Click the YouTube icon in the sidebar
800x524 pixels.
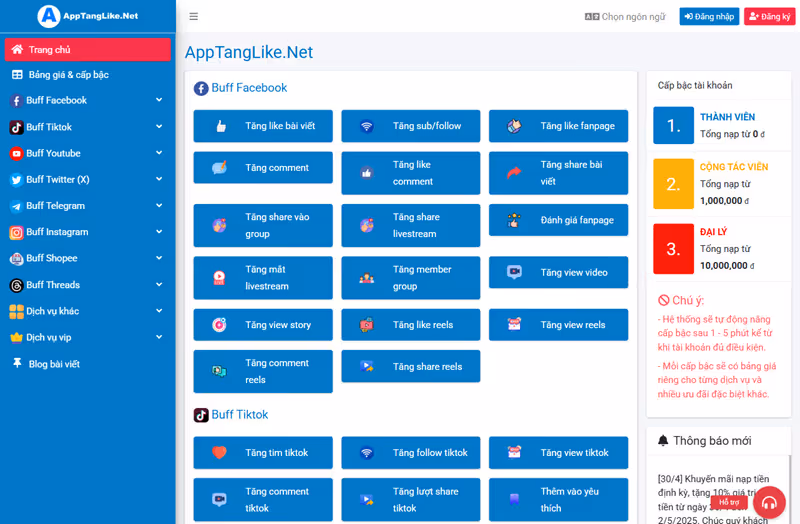[x=16, y=153]
